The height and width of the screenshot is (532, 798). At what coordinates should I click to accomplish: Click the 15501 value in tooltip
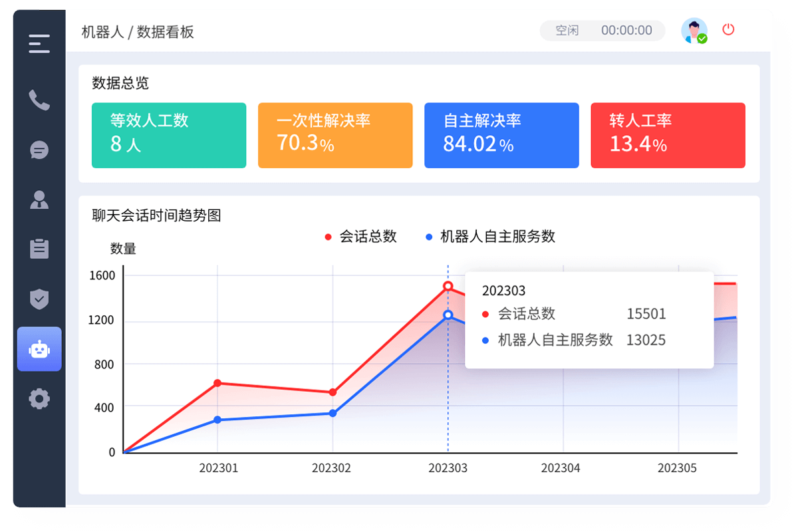click(x=646, y=314)
